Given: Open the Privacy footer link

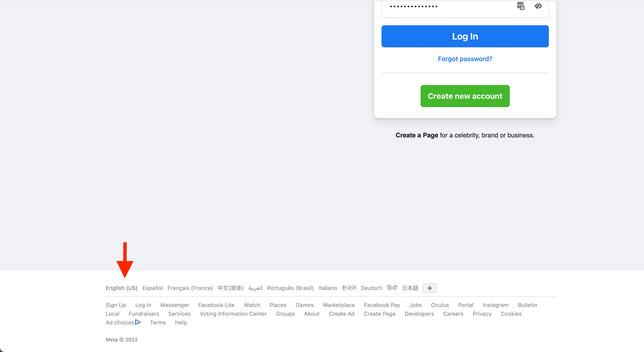Looking at the screenshot, I should (482, 314).
